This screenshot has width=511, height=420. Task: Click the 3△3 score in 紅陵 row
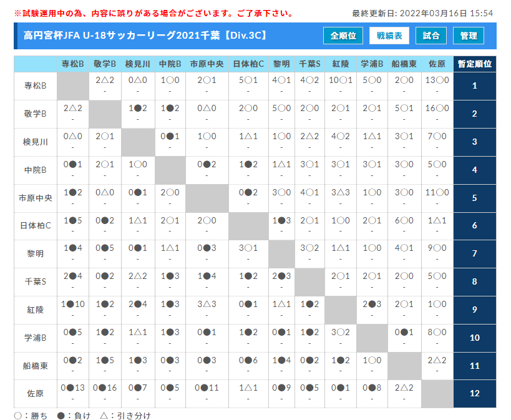207,305
